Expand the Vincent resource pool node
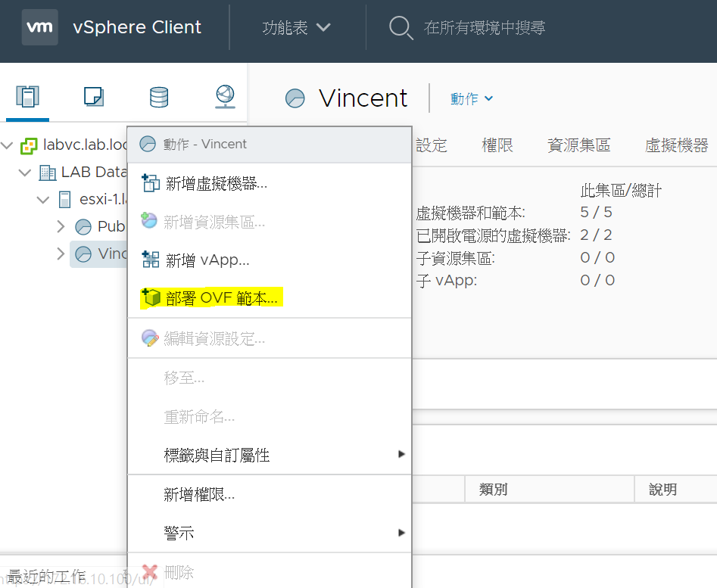This screenshot has height=588, width=717. [61, 254]
